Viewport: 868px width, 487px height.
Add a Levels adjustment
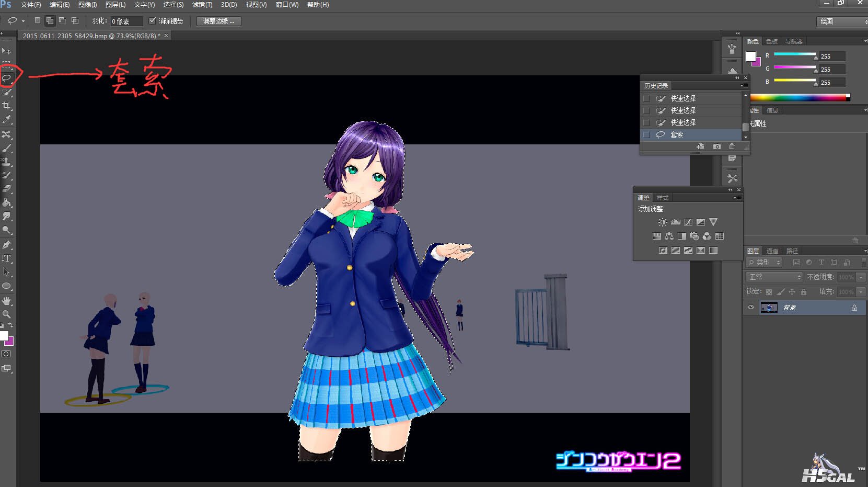[x=676, y=222]
